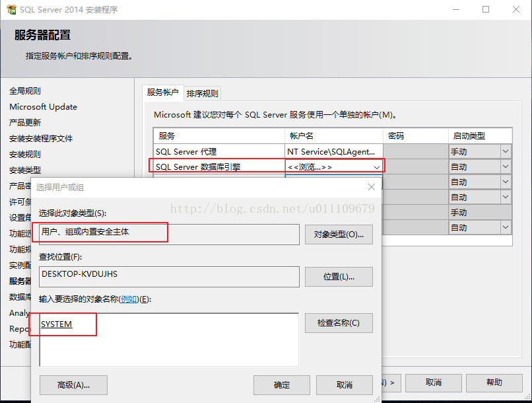Viewport: 532px width, 403px height.
Task: Close the SQL Server 2014 setup window
Action: point(516,9)
